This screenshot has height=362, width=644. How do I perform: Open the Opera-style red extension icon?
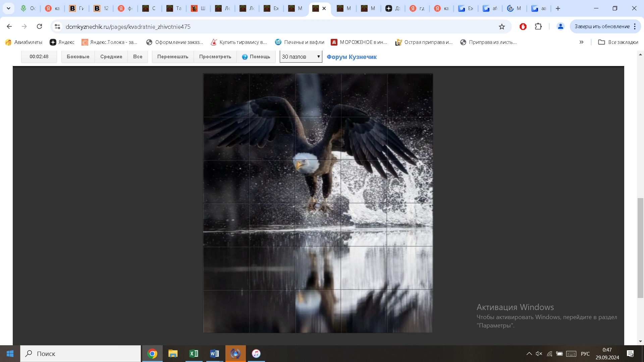click(523, 26)
